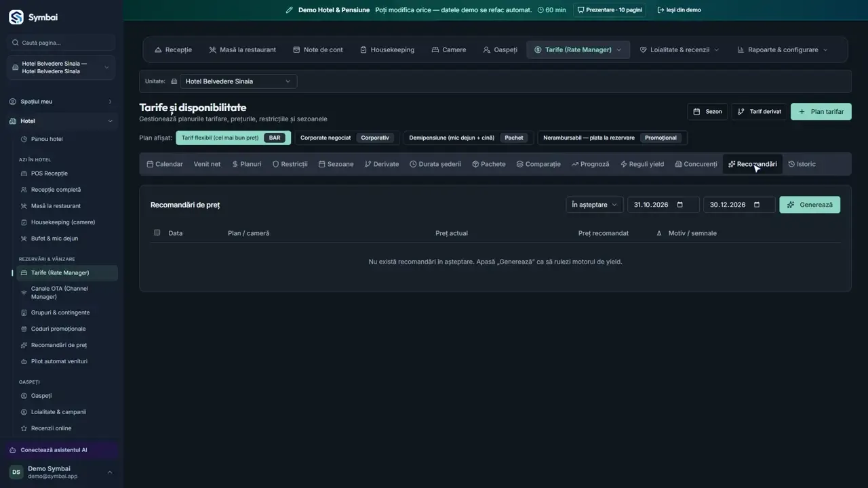Expand the Loialitate & recenzii menu
The image size is (868, 488).
tap(679, 49)
